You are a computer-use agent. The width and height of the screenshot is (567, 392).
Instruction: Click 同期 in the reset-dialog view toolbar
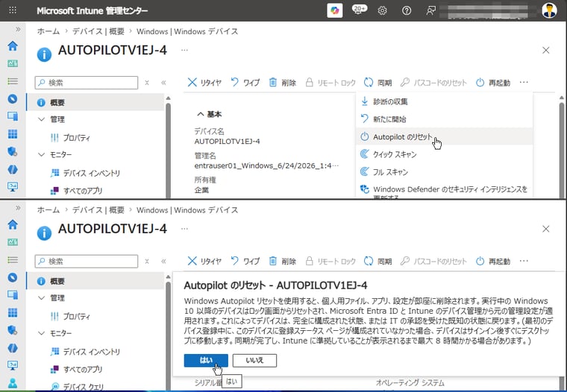click(378, 262)
